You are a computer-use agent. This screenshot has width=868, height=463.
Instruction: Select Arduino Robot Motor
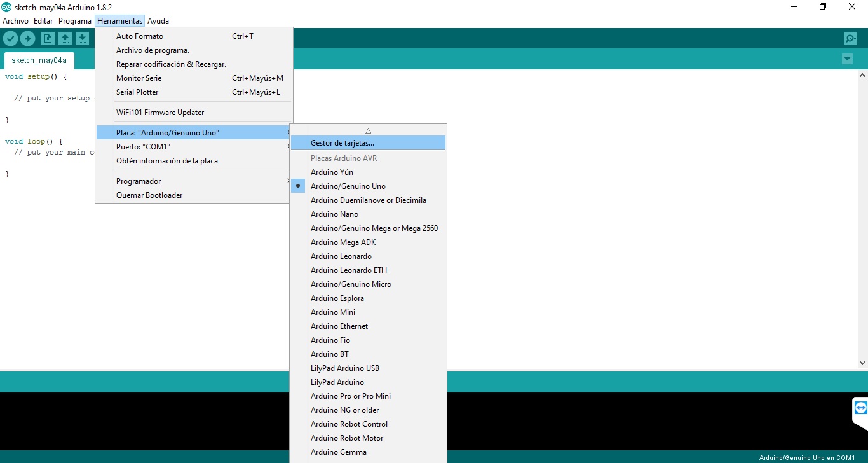click(x=369, y=438)
